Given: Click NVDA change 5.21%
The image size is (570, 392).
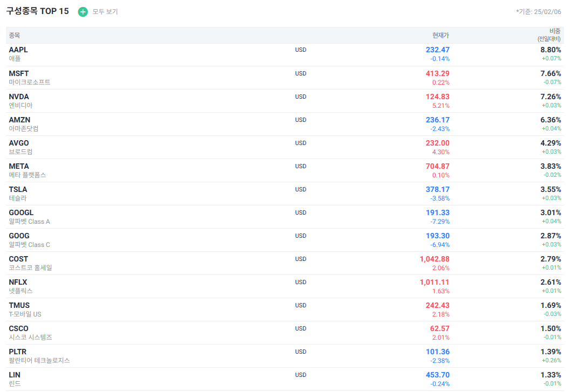Looking at the screenshot, I should pyautogui.click(x=441, y=106).
